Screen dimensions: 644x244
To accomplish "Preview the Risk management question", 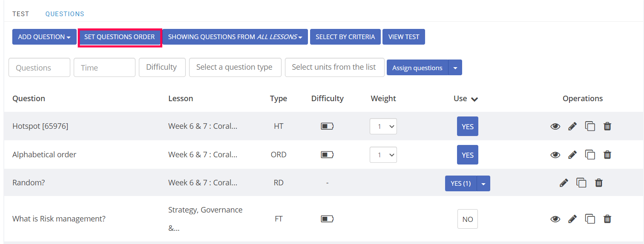I will tap(555, 219).
